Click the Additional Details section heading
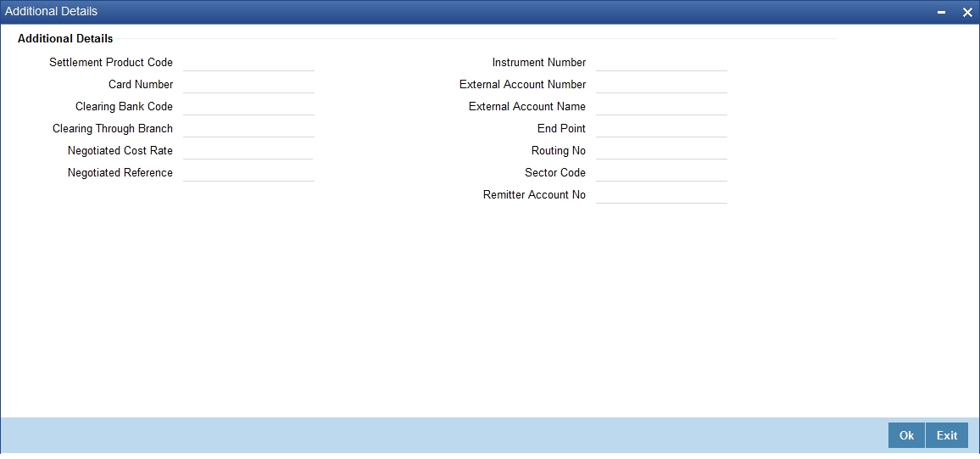The image size is (980, 459). pos(65,39)
